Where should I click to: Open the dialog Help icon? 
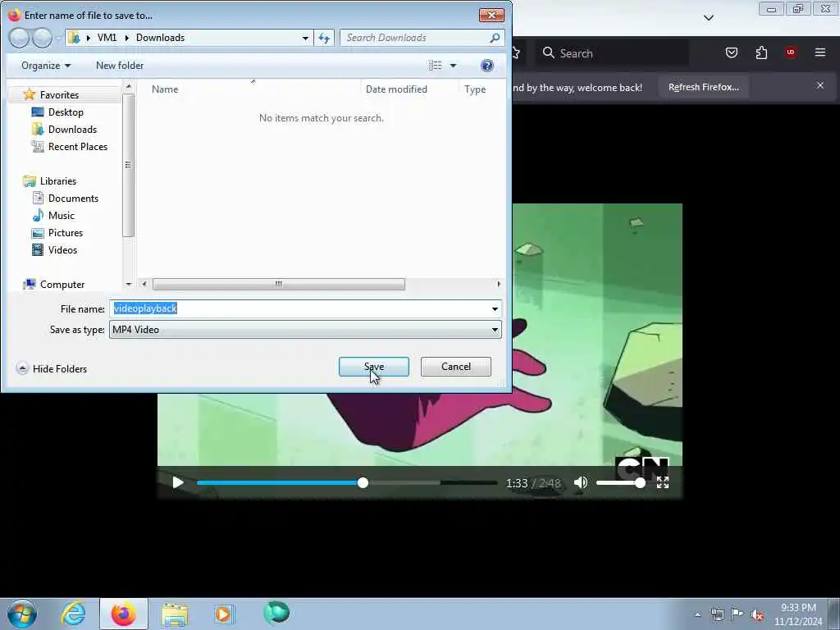coord(486,66)
